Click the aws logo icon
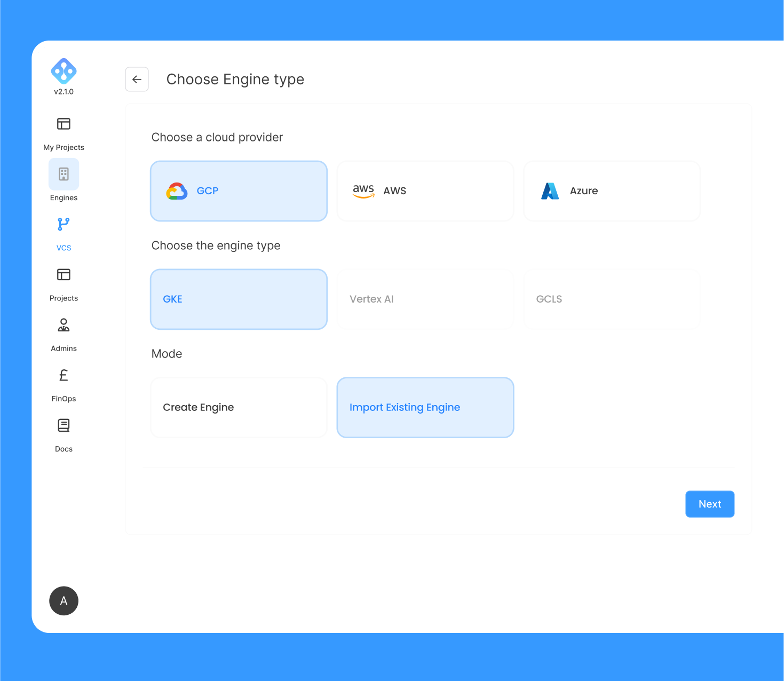The height and width of the screenshot is (681, 784). (x=363, y=191)
